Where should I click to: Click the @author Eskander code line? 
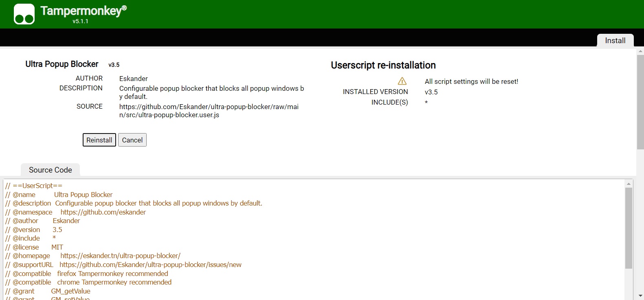pos(43,221)
